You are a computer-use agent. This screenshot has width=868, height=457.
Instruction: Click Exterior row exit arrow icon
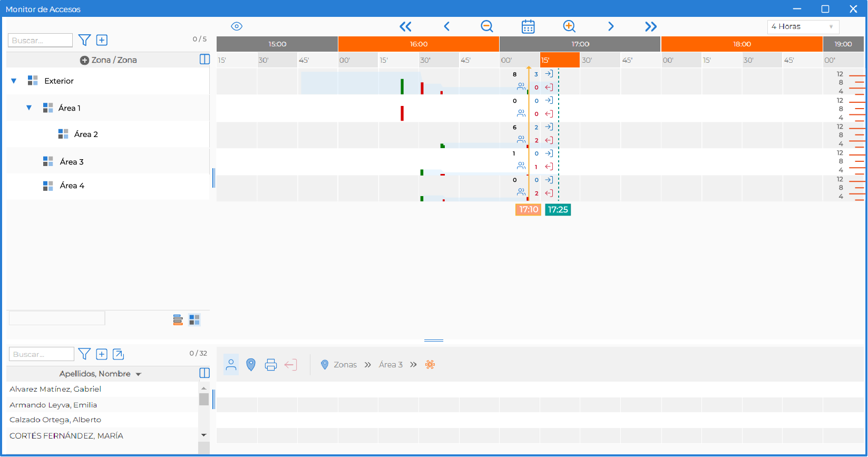click(549, 87)
